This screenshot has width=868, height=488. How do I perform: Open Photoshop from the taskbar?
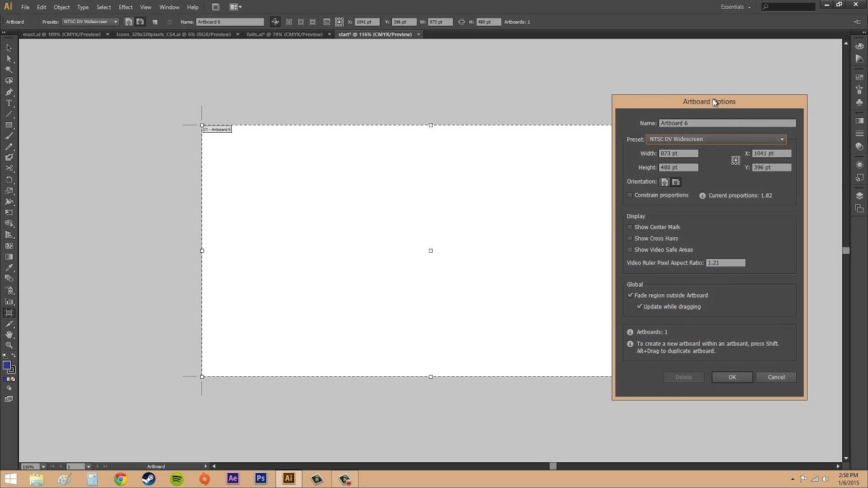click(260, 479)
